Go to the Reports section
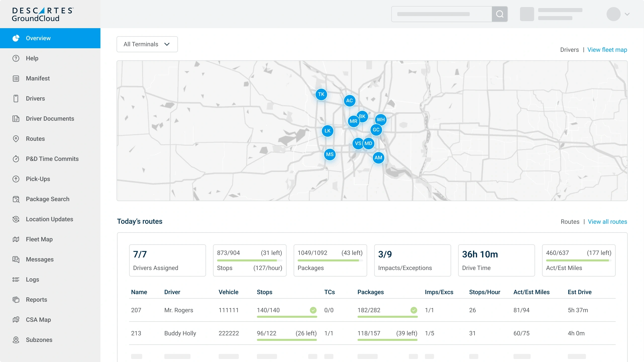The width and height of the screenshot is (644, 362). 36,300
